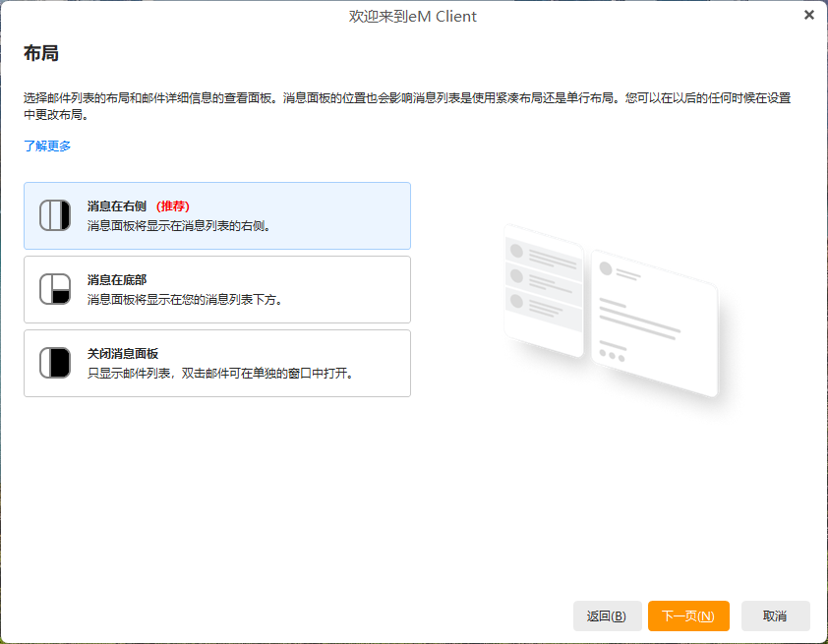Open the 了解更多 link
The width and height of the screenshot is (828, 644).
tap(47, 146)
